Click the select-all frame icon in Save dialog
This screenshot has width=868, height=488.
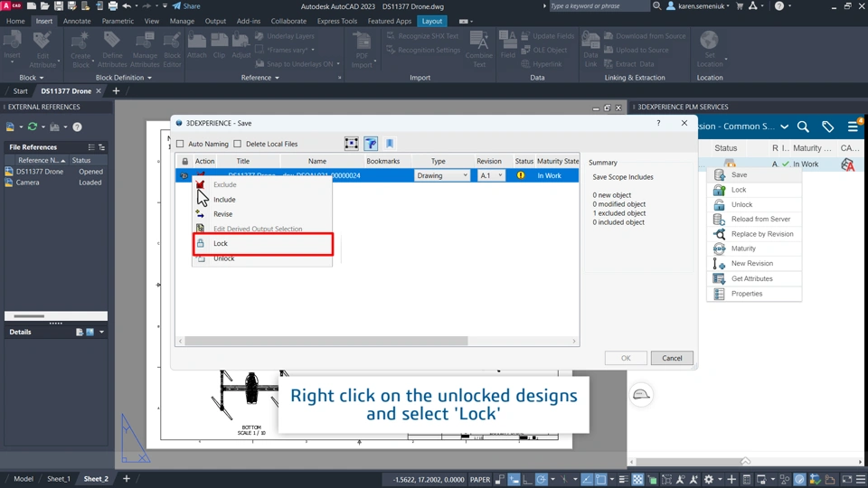click(351, 144)
